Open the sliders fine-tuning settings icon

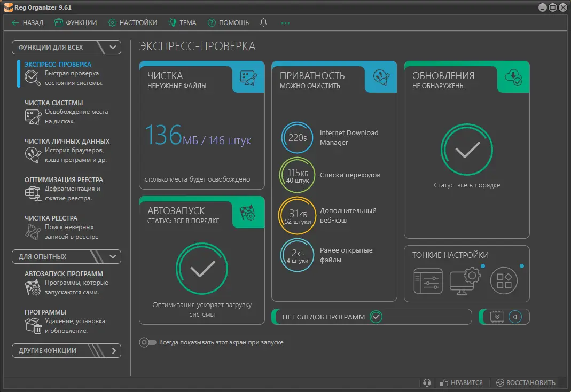click(x=428, y=281)
